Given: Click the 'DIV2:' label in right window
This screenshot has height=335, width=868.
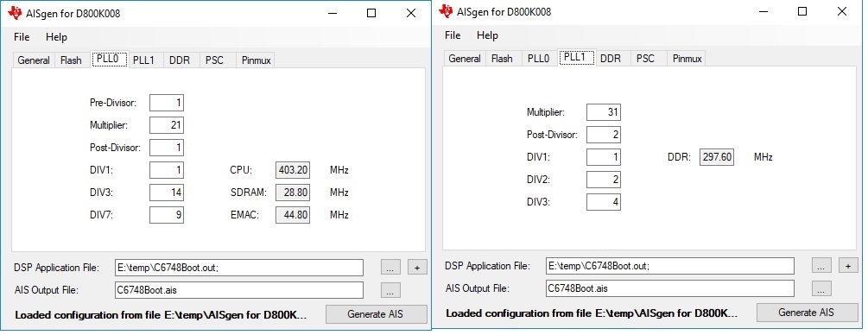Looking at the screenshot, I should (x=538, y=180).
